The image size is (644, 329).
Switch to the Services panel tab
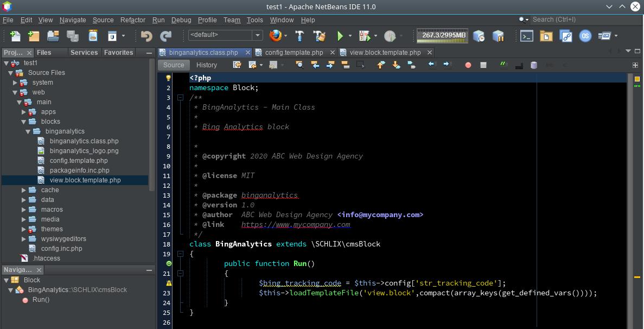click(x=84, y=53)
